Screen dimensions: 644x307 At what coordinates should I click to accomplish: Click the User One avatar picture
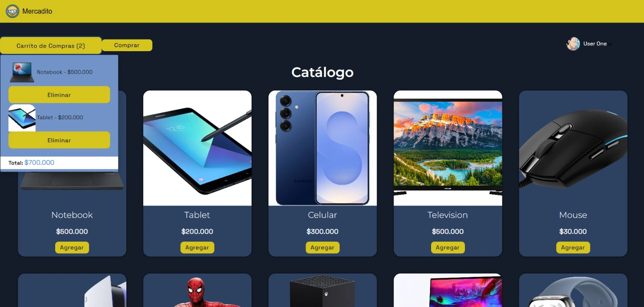coord(573,44)
